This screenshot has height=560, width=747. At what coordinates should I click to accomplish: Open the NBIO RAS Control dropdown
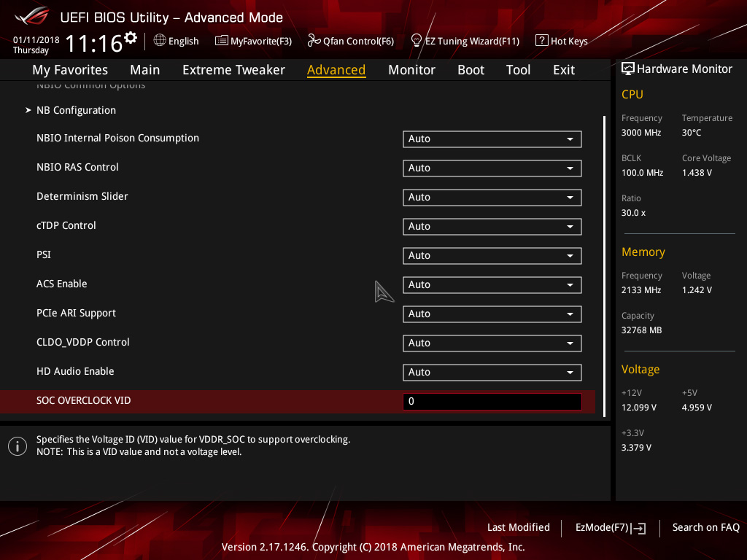492,168
